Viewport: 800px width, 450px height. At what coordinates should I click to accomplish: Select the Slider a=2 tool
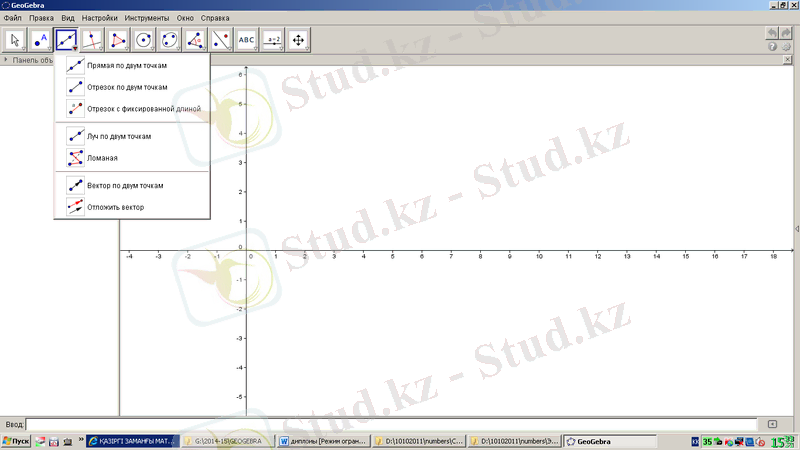pos(273,40)
